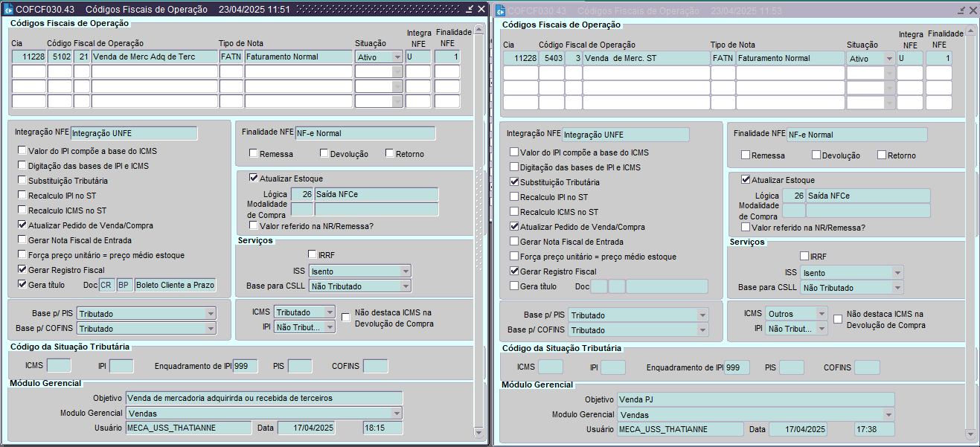Screen dimensions: 980x447
Task: Click the left window's title bar application icon
Action: point(10,10)
